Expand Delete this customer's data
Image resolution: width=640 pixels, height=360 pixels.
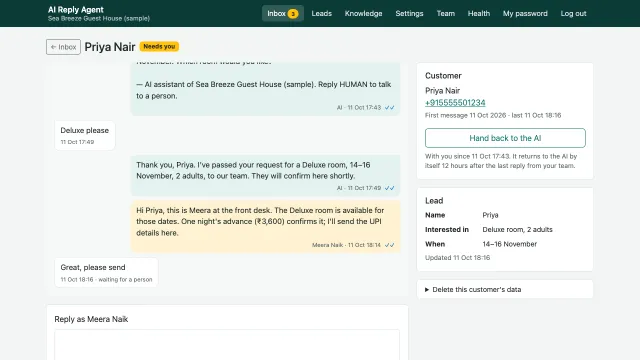point(476,289)
